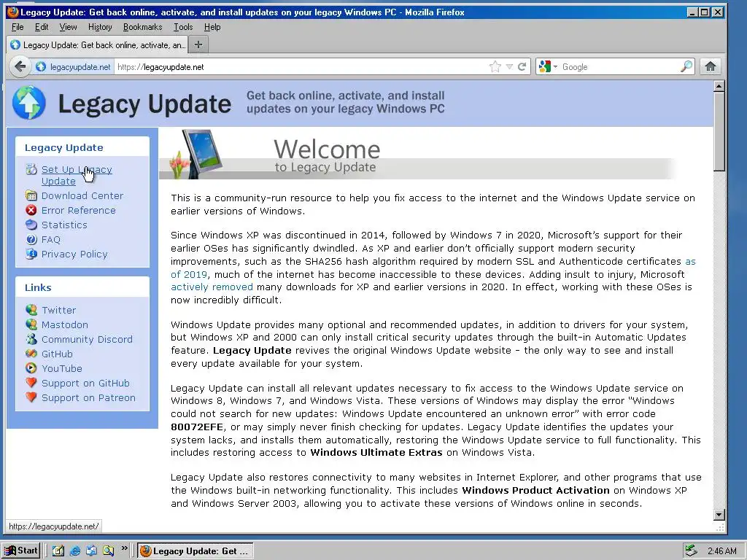Click the Support on GitHub heart icon

click(x=31, y=383)
